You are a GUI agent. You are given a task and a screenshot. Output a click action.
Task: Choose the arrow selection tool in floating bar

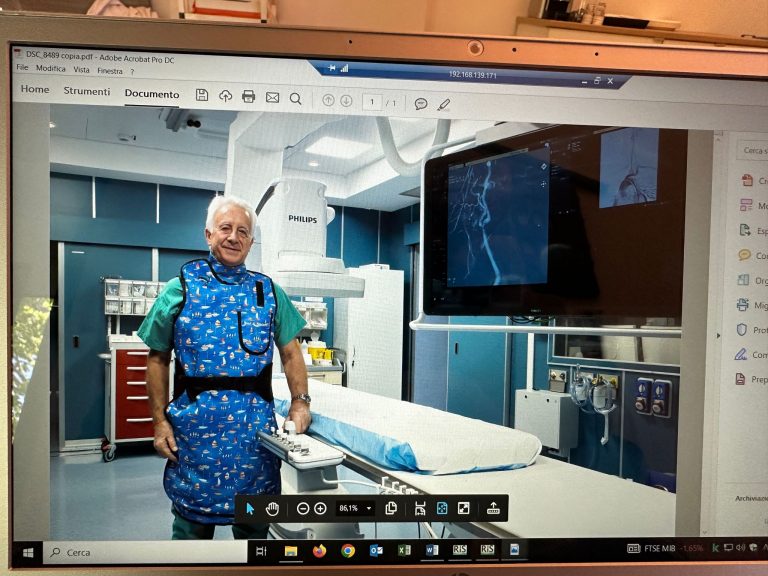(250, 508)
